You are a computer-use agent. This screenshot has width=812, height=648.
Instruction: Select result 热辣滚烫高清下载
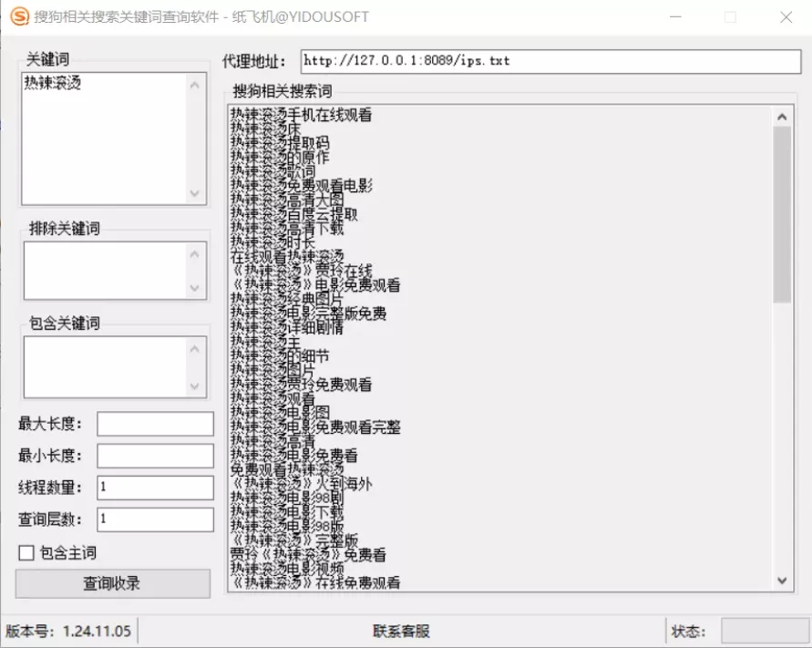(287, 228)
